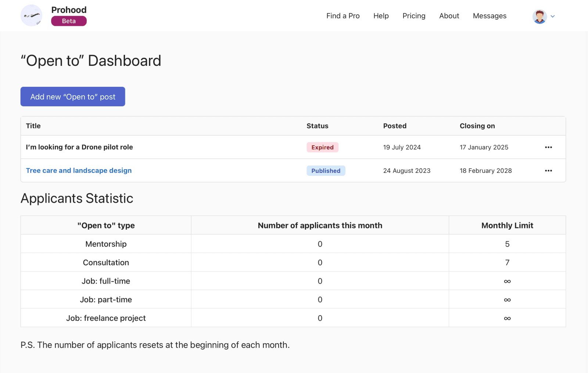The image size is (588, 373).
Task: Click the "Open to" type column header
Action: [106, 225]
